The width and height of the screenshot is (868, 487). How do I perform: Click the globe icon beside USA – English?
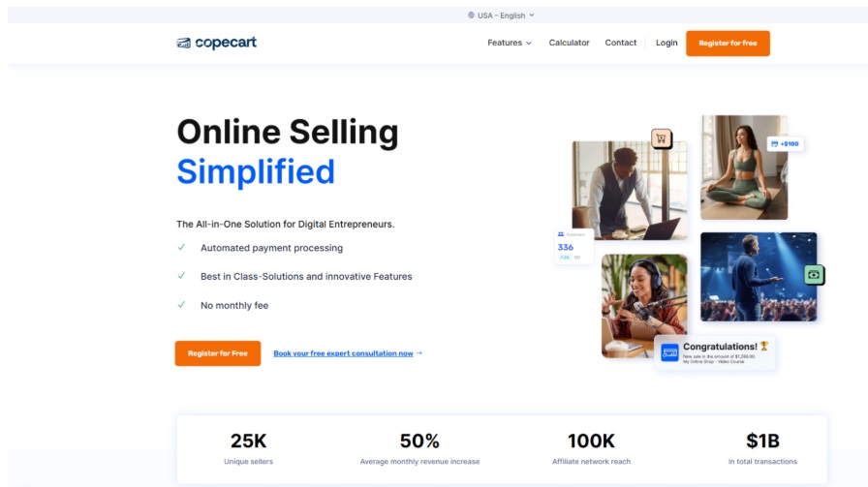[471, 15]
